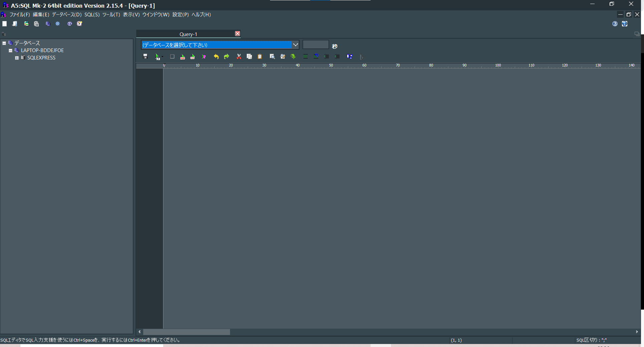
Task: Click the horizontal scrollbar thumb below the editor
Action: pyautogui.click(x=186, y=332)
